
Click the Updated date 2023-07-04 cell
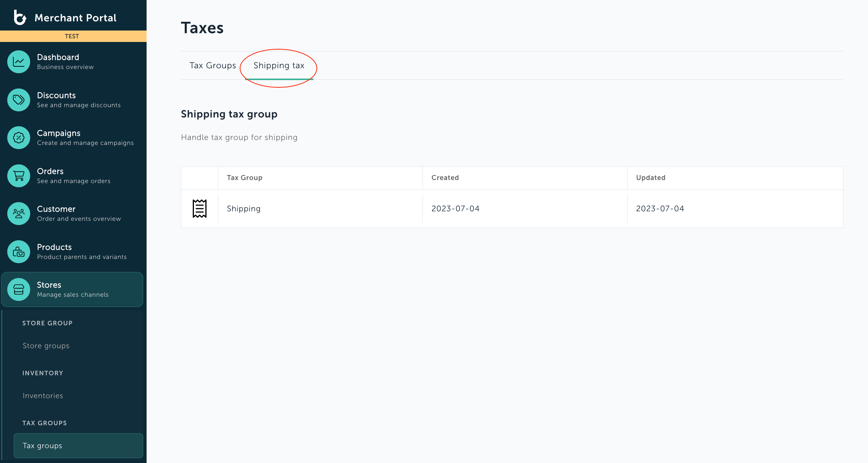point(735,209)
